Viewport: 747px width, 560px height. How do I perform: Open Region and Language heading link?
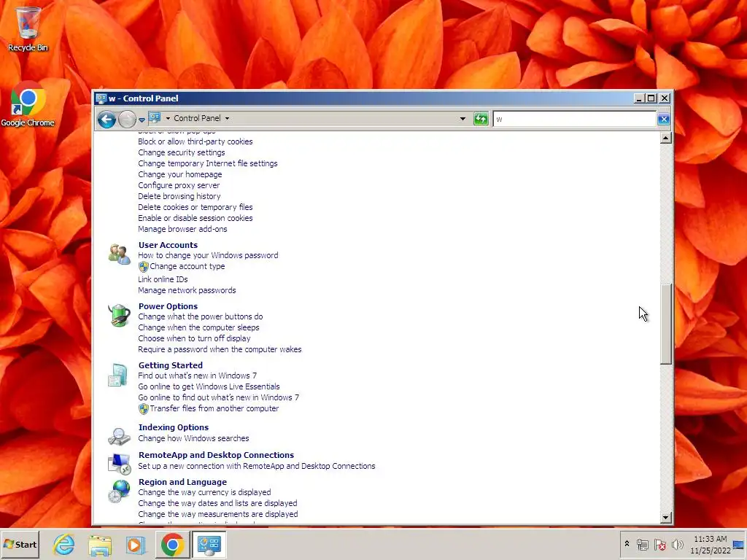182,482
